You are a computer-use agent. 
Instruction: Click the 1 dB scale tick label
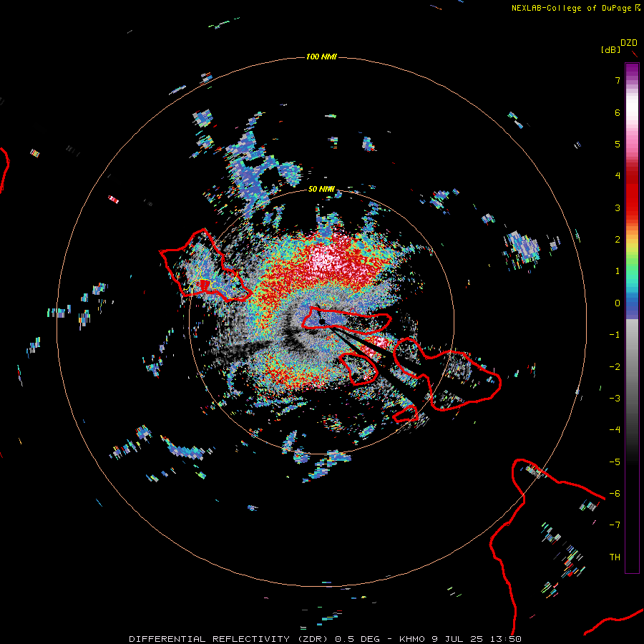(618, 271)
